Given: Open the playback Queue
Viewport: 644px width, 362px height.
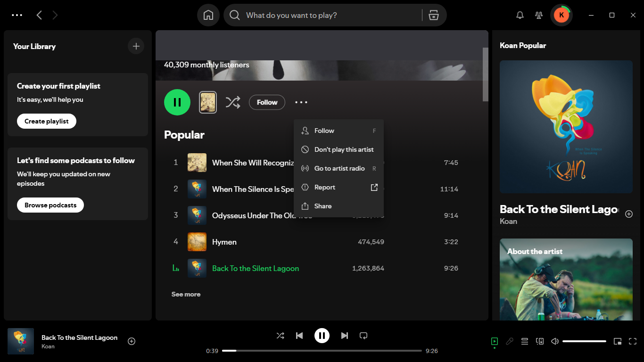Looking at the screenshot, I should coord(525,341).
